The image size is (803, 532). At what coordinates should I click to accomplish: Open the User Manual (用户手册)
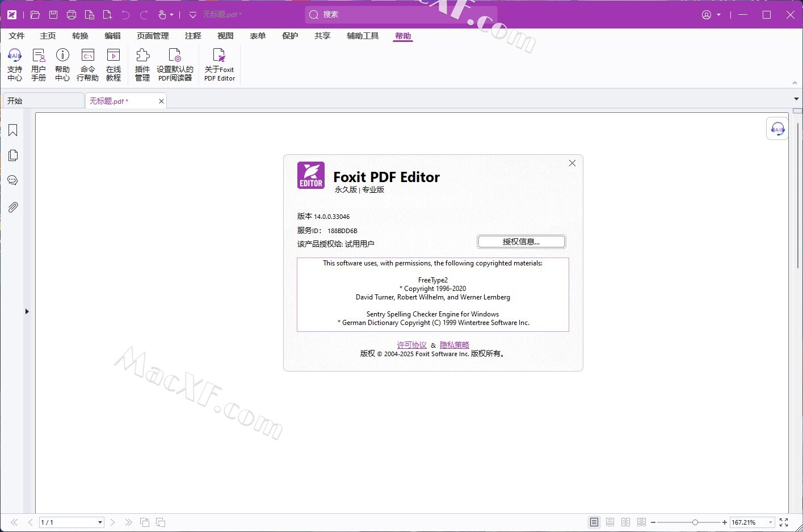39,65
